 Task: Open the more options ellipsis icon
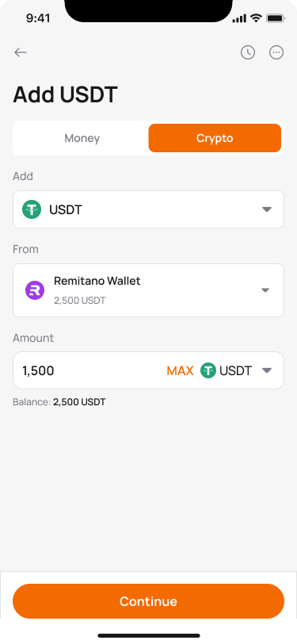pyautogui.click(x=276, y=52)
